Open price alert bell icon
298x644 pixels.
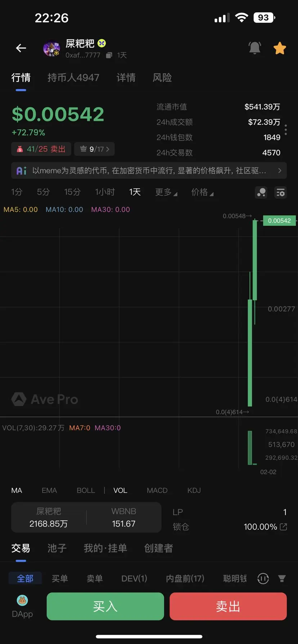click(255, 48)
